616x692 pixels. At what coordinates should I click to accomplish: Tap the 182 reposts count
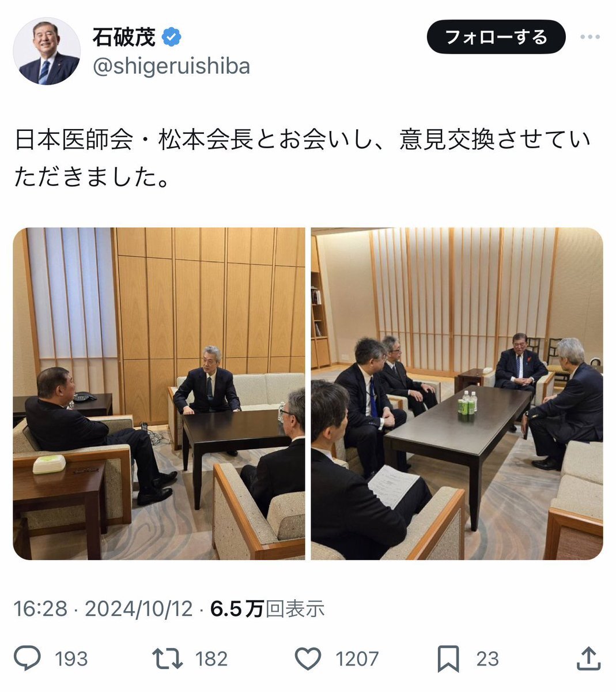click(211, 659)
